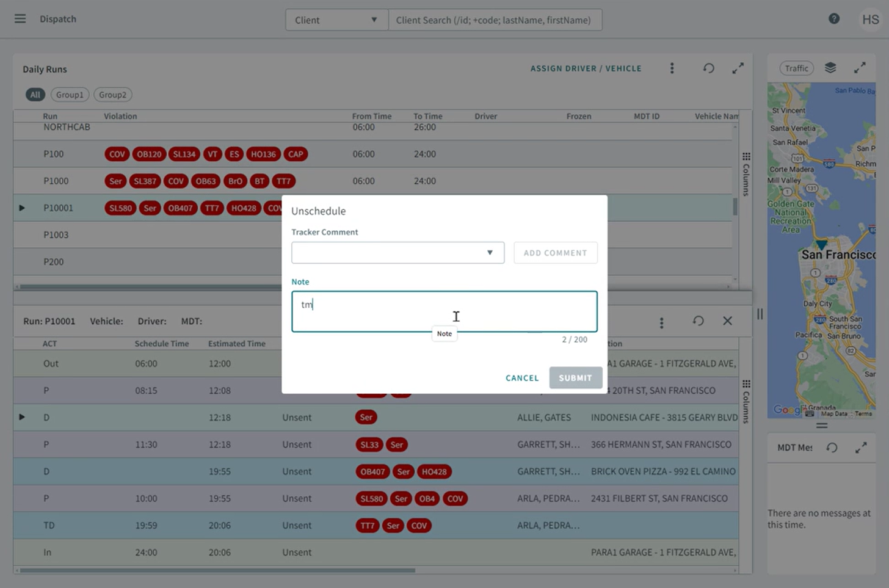
Task: Expand Daily Runs panel to fullscreen
Action: point(738,68)
